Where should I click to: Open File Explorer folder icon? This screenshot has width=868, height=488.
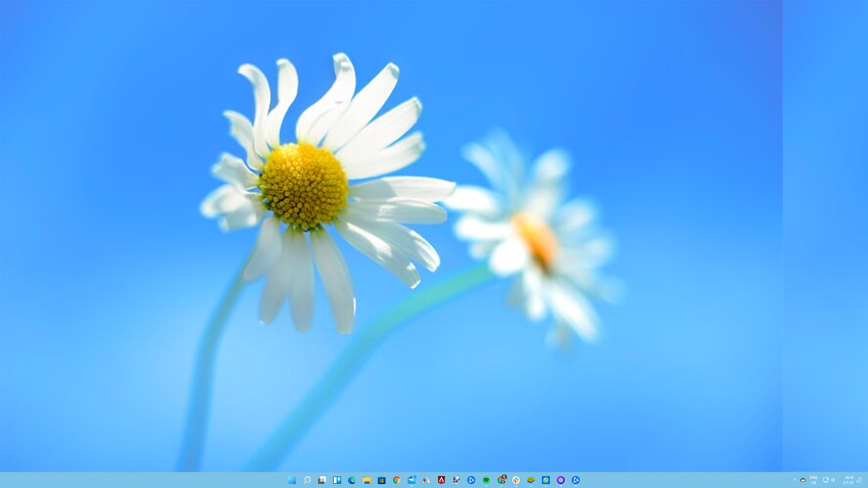tap(367, 480)
